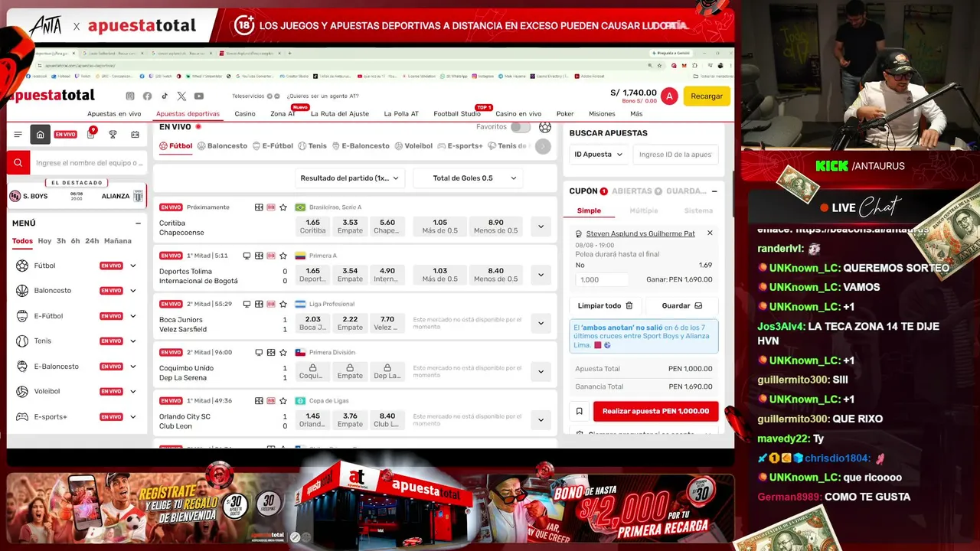Viewport: 980px width, 551px height.
Task: Open live stream icon for Coquimbo Unido match
Action: (x=259, y=353)
